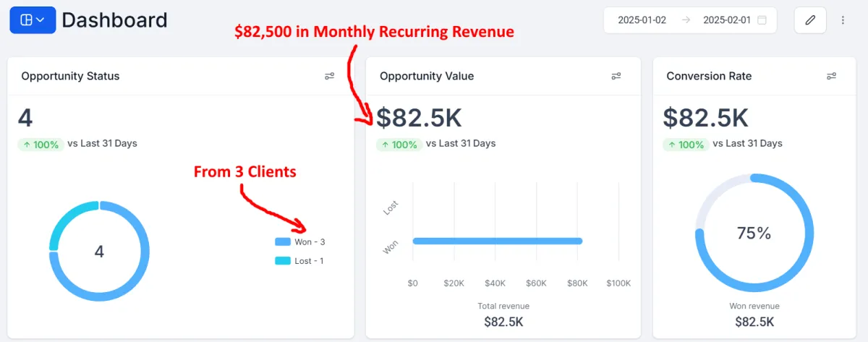868x342 pixels.
Task: Click the Opportunity Value card title
Action: (427, 76)
